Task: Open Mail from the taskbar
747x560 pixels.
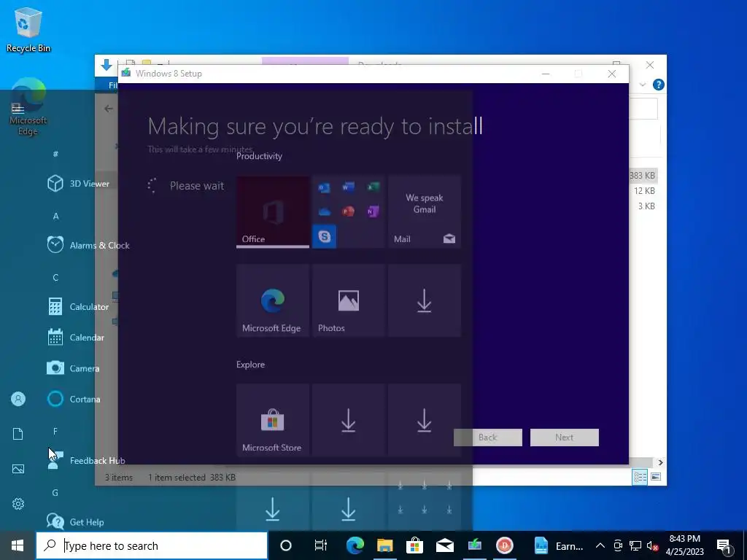Action: tap(445, 545)
